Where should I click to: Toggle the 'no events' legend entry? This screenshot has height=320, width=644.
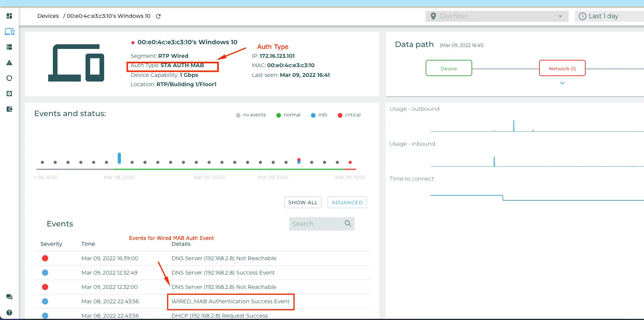(251, 115)
